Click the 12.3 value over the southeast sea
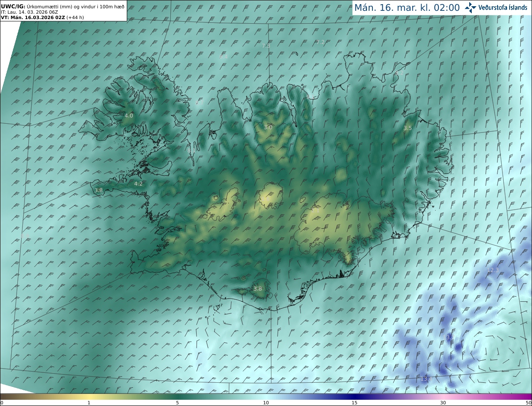Image resolution: width=532 pixels, height=406 pixels. (x=493, y=270)
